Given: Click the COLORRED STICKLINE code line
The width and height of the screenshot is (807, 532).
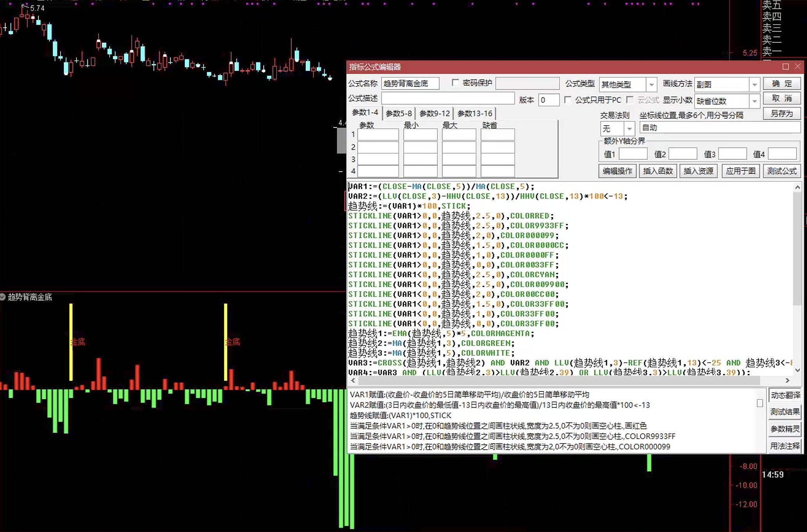Looking at the screenshot, I should click(x=451, y=216).
